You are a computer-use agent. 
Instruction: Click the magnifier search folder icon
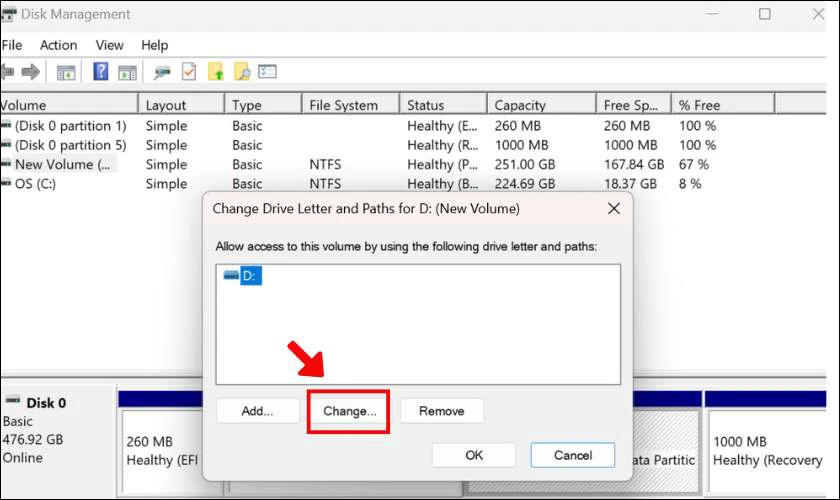pyautogui.click(x=242, y=71)
